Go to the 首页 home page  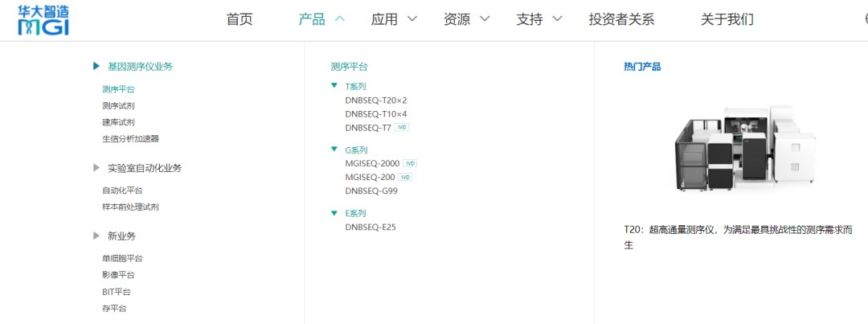pos(240,19)
